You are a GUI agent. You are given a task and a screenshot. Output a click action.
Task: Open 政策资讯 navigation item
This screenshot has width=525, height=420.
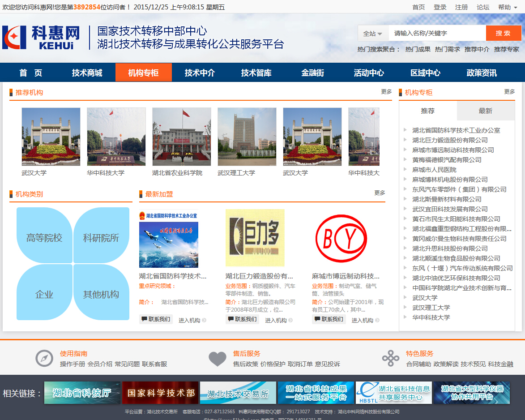pos(482,73)
